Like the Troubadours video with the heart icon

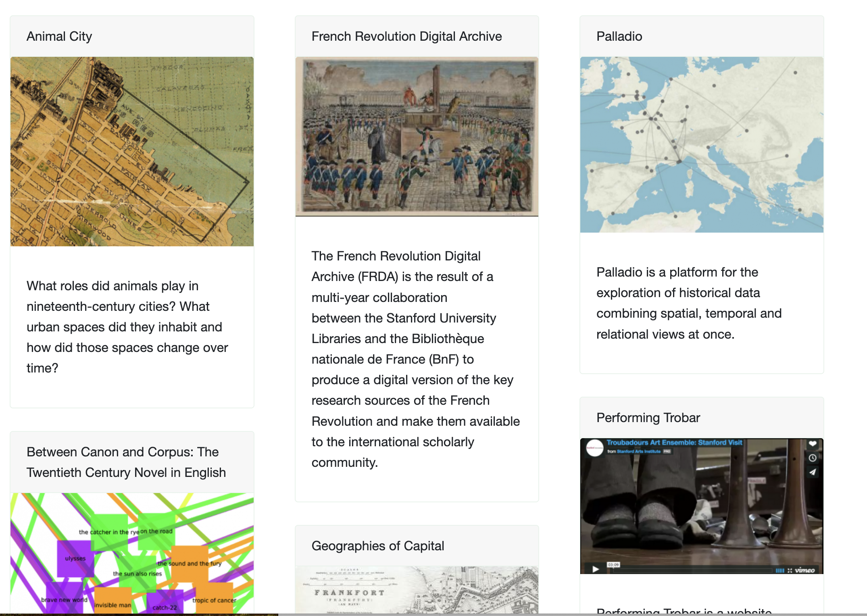[813, 444]
